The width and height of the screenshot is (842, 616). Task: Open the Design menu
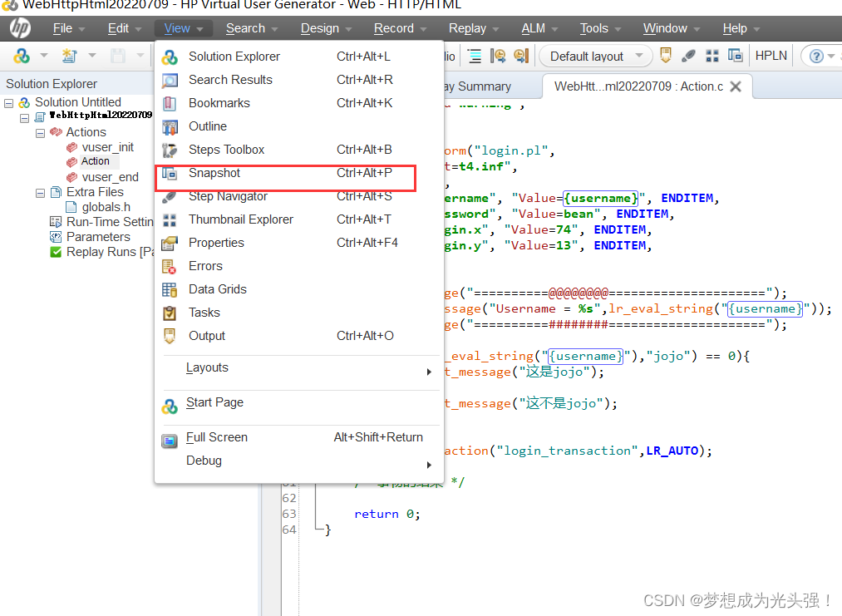[326, 28]
